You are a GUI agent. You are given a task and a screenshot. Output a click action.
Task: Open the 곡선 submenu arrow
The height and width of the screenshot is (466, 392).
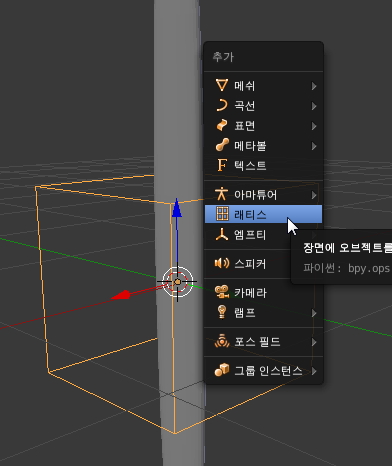tap(314, 106)
